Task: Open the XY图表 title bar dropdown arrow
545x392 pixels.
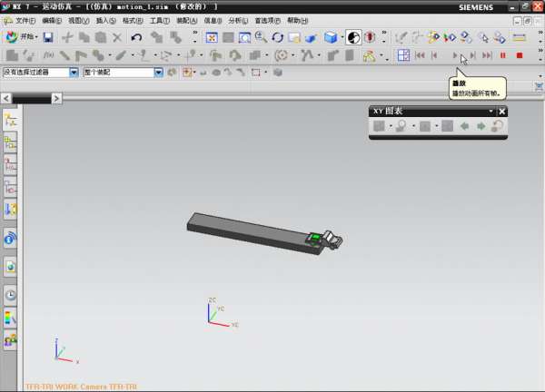Action: click(x=491, y=111)
